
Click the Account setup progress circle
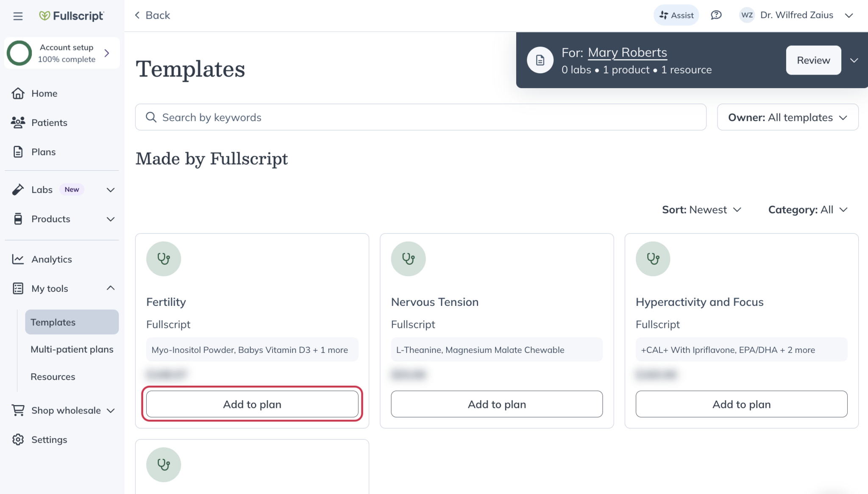19,53
